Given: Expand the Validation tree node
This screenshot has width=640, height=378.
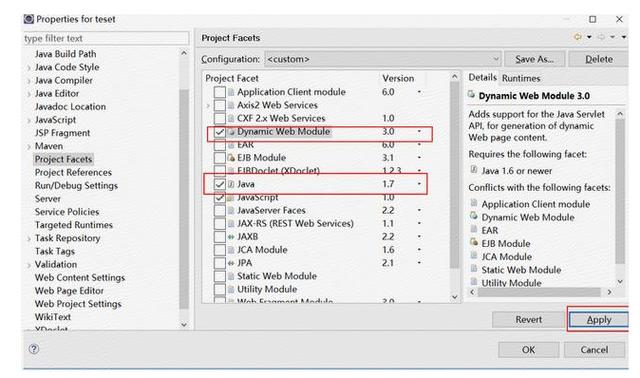Looking at the screenshot, I should click(x=29, y=265).
